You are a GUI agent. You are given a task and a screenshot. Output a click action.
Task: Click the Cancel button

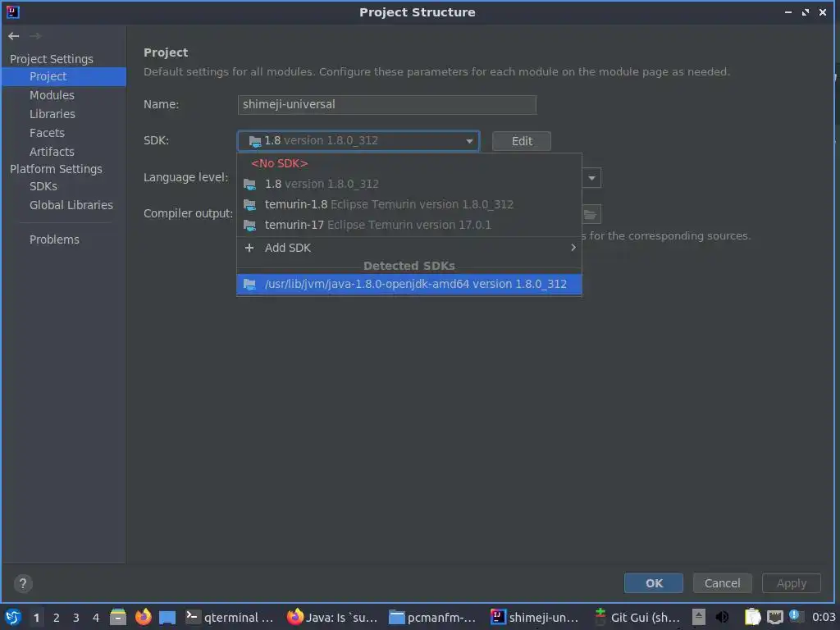coord(722,583)
